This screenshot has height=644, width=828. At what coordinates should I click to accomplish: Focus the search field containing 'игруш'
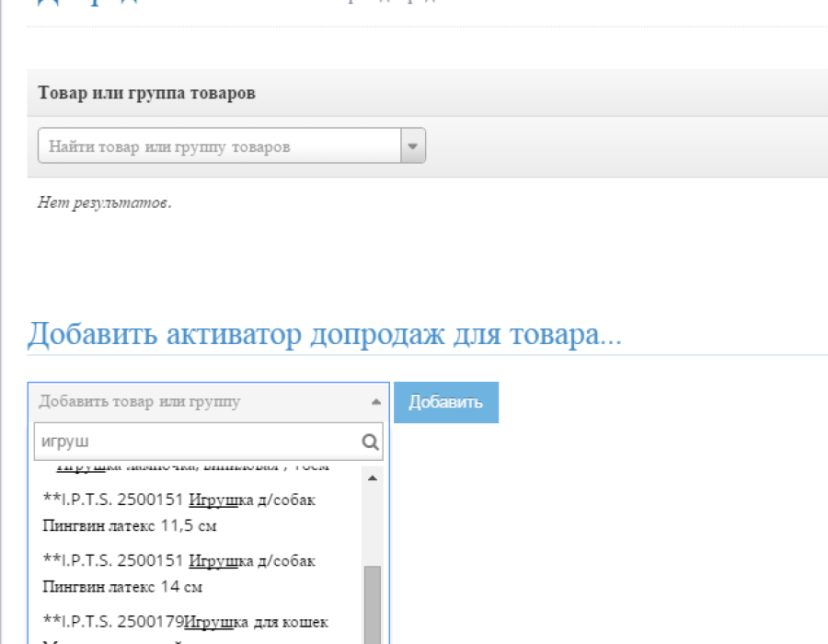click(x=209, y=442)
